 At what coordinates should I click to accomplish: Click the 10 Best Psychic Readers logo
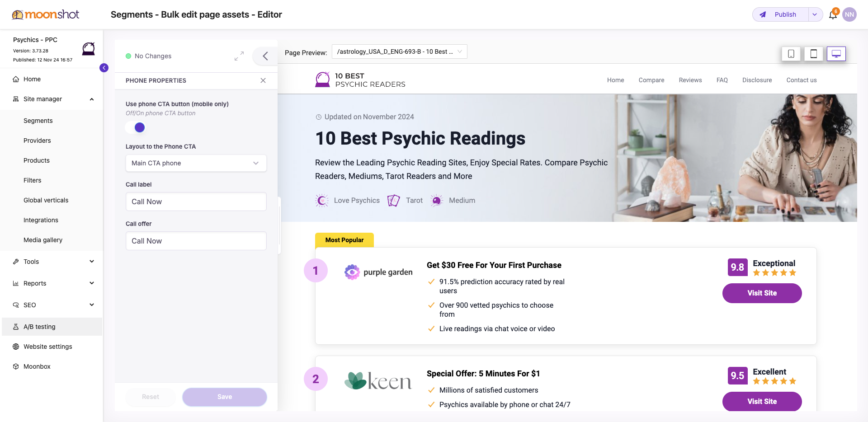[360, 80]
